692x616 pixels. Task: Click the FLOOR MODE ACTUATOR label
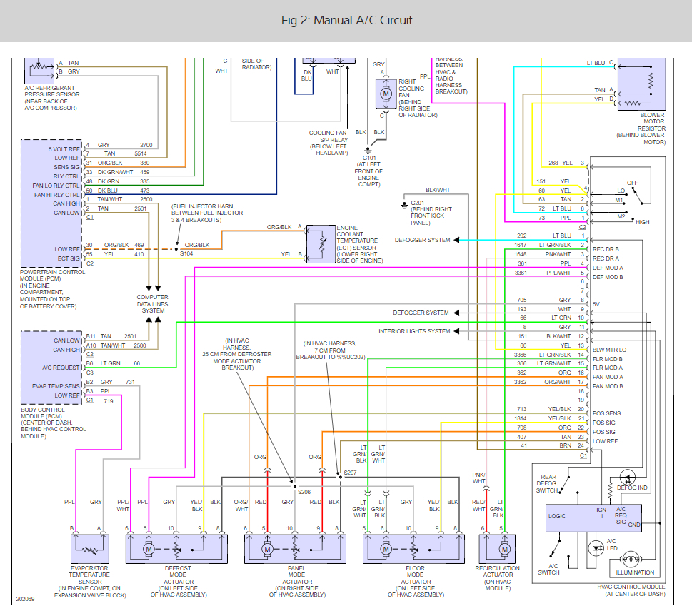coord(416,582)
